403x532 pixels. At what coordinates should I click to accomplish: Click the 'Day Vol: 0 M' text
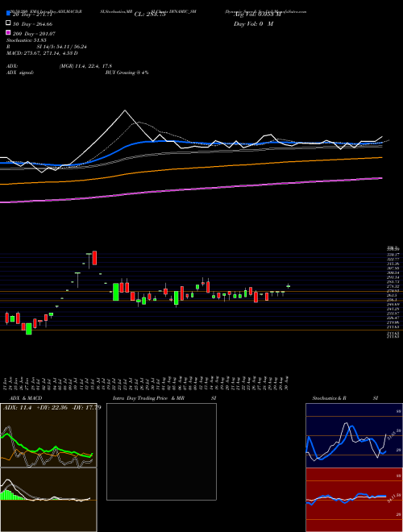click(253, 24)
